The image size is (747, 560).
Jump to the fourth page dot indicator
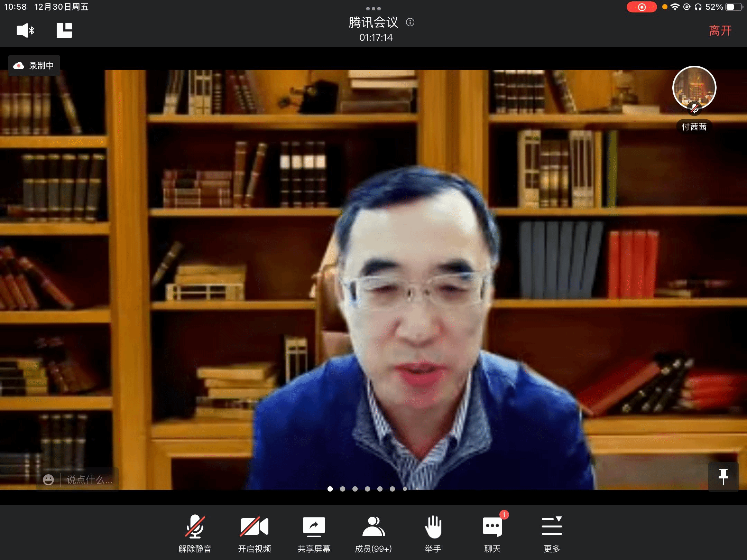(367, 489)
